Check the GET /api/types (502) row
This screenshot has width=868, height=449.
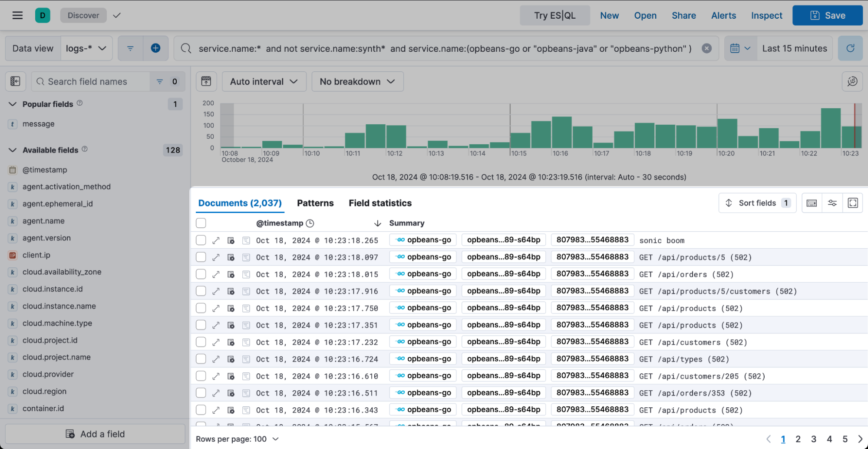pyautogui.click(x=201, y=359)
